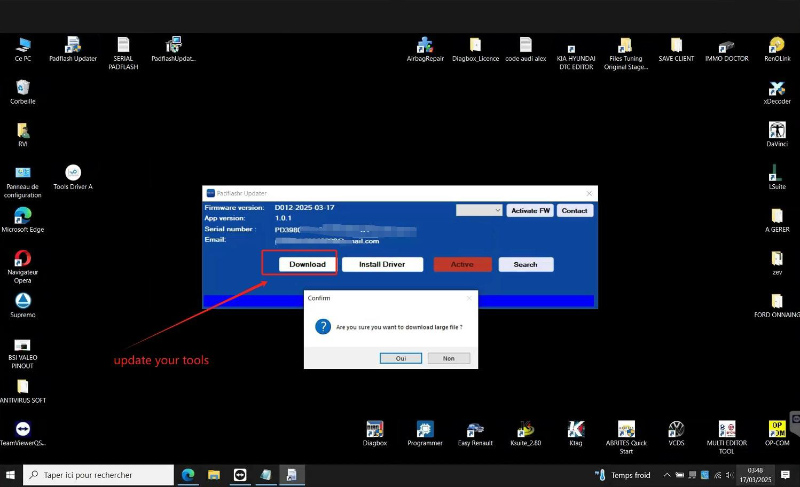Close the Confirm dialog with its X
The image size is (800, 487).
469,298
